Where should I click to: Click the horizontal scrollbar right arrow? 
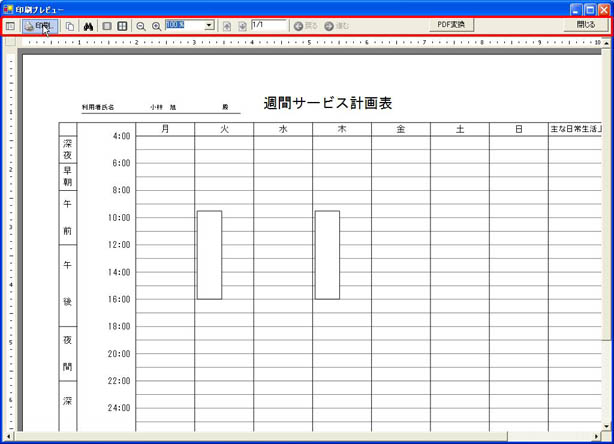(x=596, y=436)
